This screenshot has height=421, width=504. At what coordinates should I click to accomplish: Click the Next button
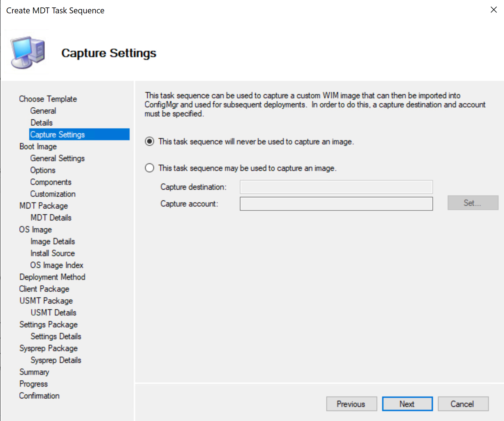click(x=407, y=404)
